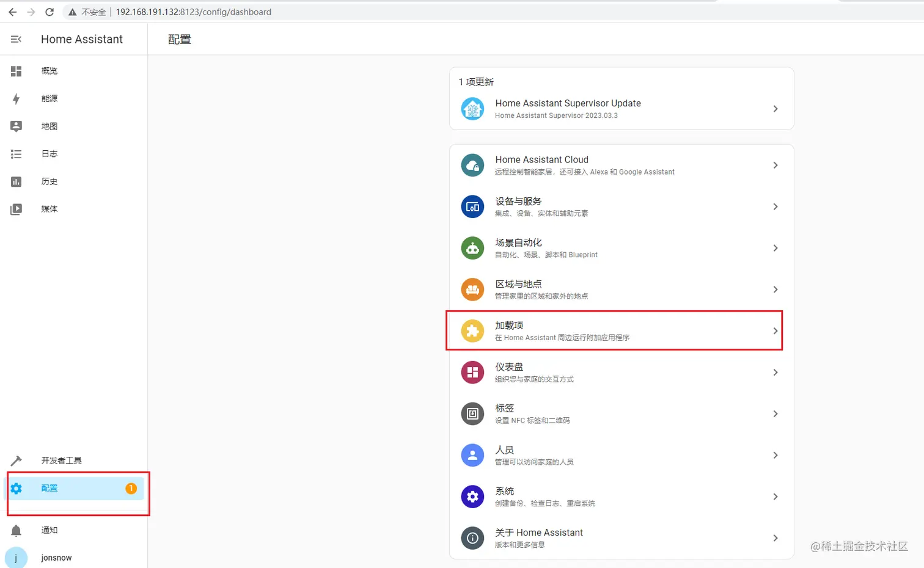
Task: Open 场景自动化 settings title
Action: [518, 242]
